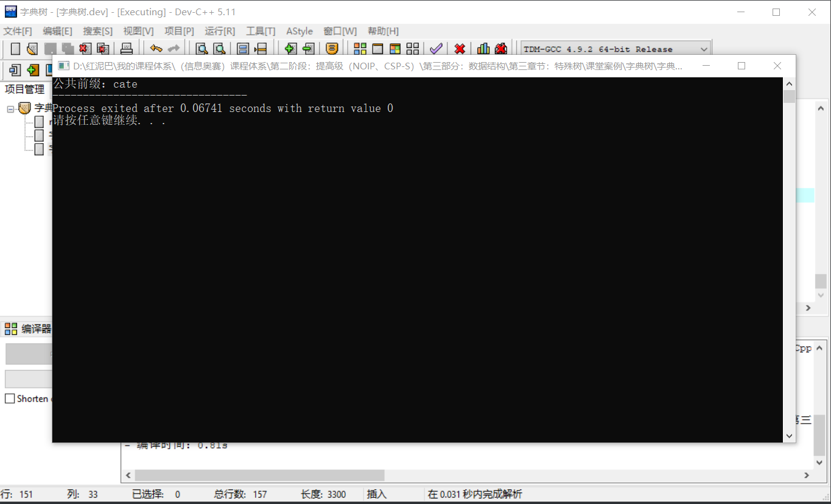Screen dimensions: 831x504
Task: Click the first file in project tree
Action: (x=40, y=122)
